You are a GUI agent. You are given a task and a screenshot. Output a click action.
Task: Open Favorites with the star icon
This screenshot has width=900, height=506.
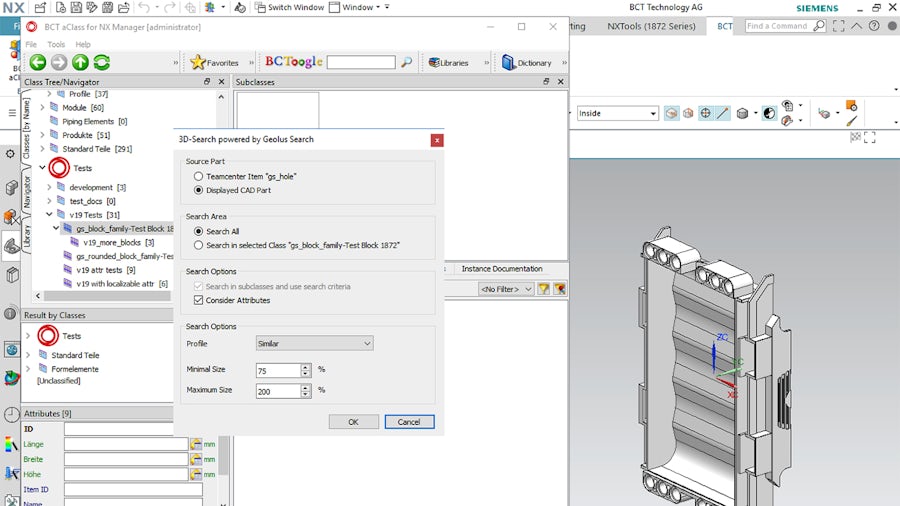pos(214,63)
